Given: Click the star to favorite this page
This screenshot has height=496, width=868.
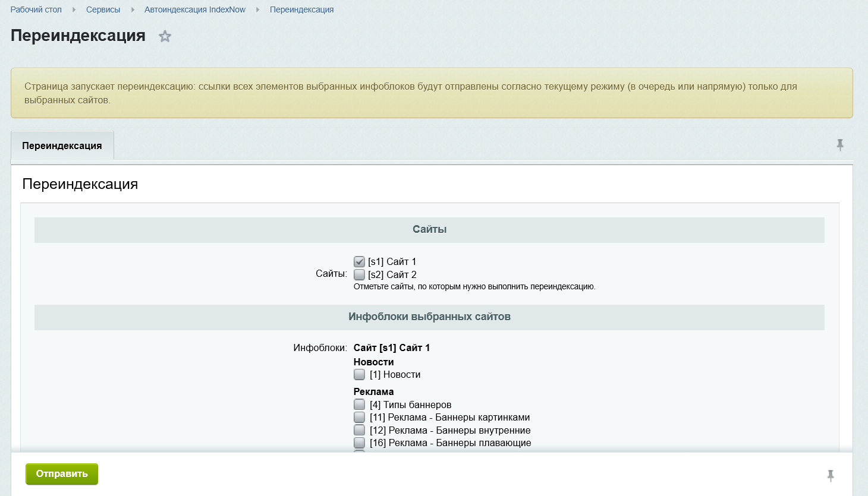Looking at the screenshot, I should click(x=165, y=36).
